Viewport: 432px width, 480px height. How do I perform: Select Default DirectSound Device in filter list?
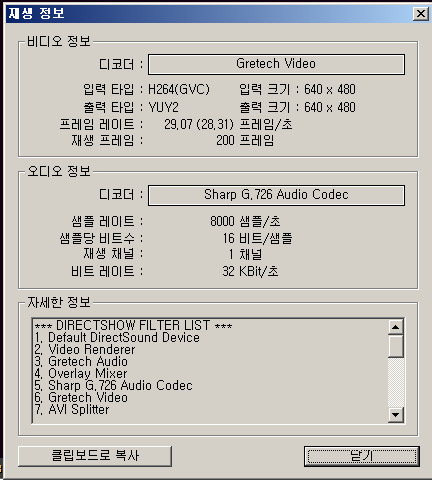click(117, 337)
